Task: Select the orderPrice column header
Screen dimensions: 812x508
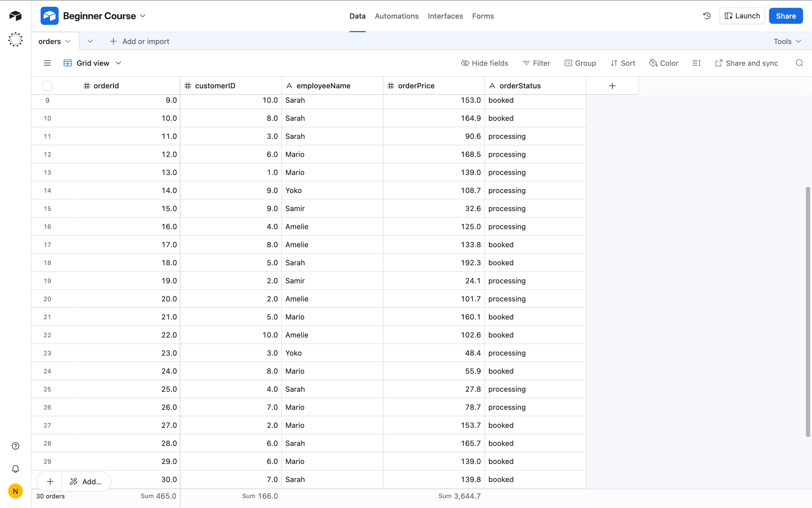Action: pyautogui.click(x=434, y=86)
